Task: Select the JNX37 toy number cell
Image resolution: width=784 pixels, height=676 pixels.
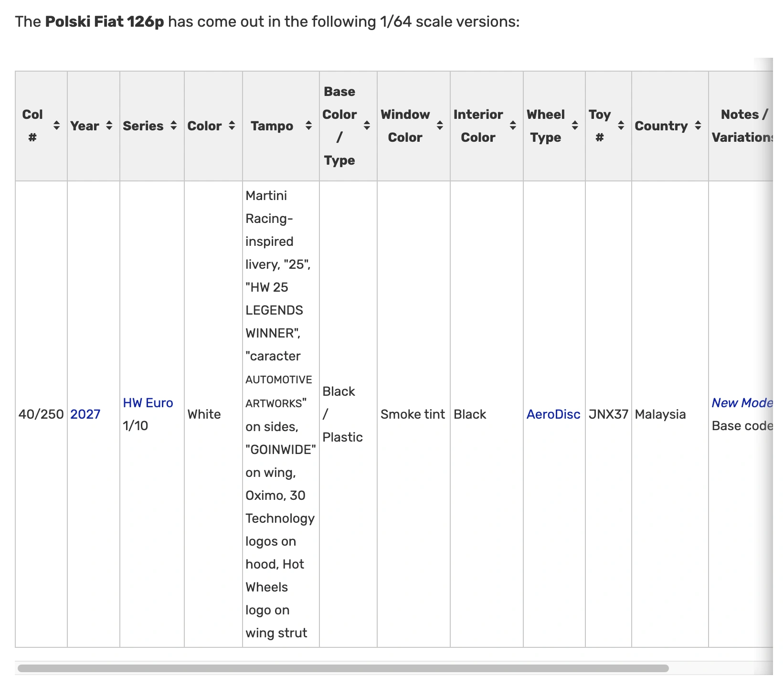Action: coord(608,414)
